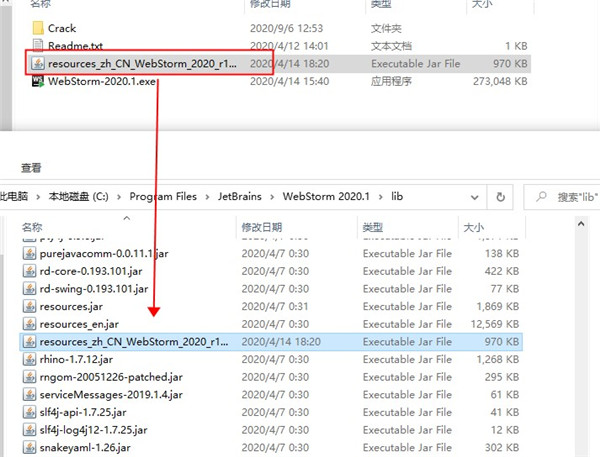Select the Readme.txt file icon
The image size is (600, 457).
click(37, 46)
